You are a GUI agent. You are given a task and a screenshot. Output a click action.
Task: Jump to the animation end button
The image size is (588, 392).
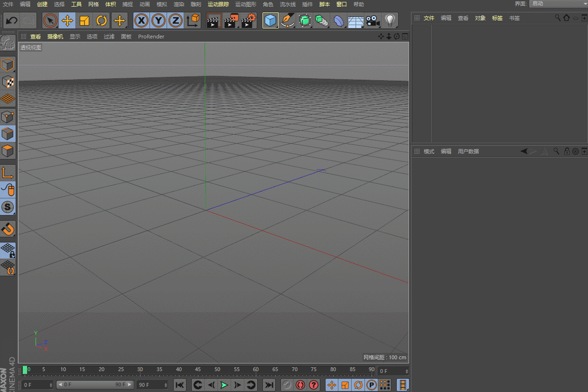pos(269,385)
